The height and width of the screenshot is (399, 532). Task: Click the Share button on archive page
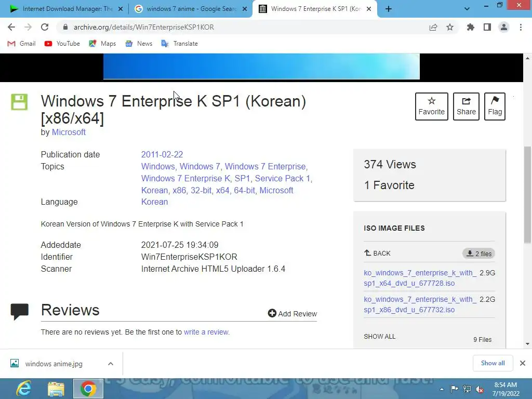[466, 106]
